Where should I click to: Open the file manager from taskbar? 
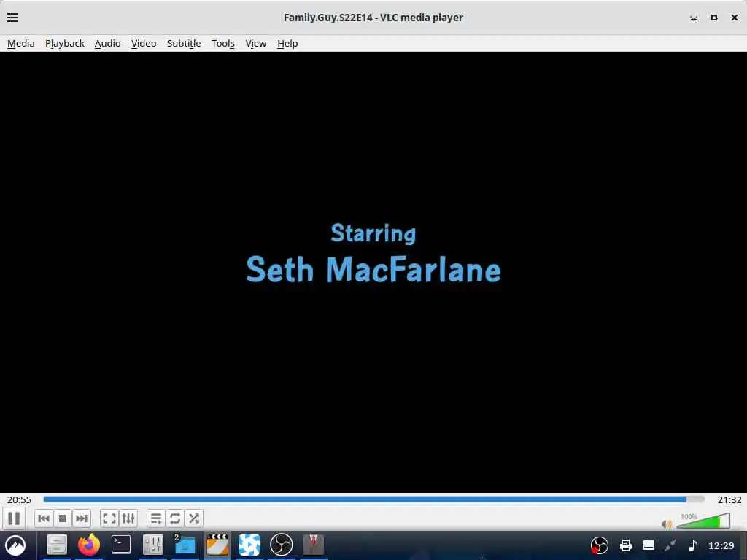(57, 545)
